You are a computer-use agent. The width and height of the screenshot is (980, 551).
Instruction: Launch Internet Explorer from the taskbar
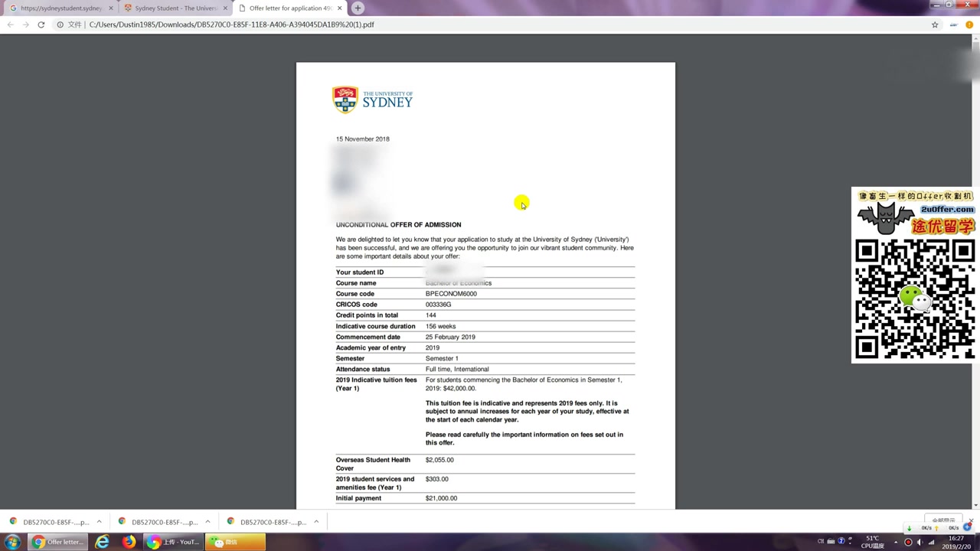pyautogui.click(x=102, y=542)
